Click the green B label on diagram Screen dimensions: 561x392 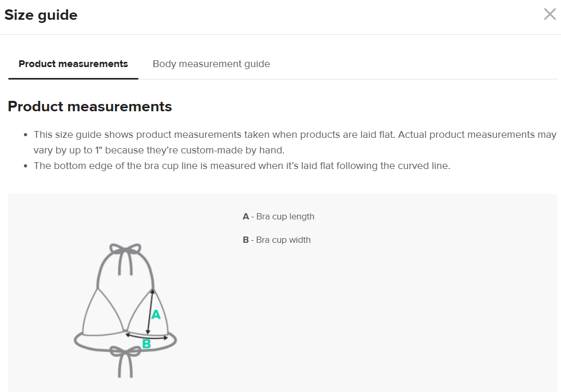click(x=147, y=344)
